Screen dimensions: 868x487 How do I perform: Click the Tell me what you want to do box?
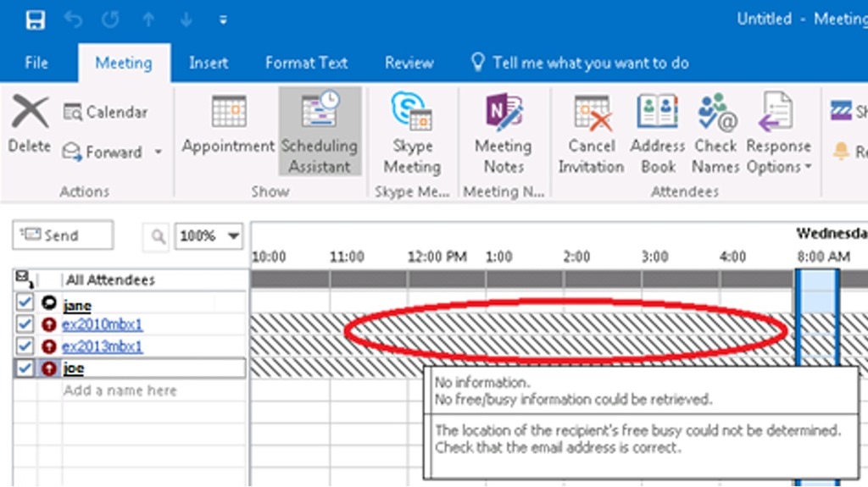pyautogui.click(x=579, y=63)
